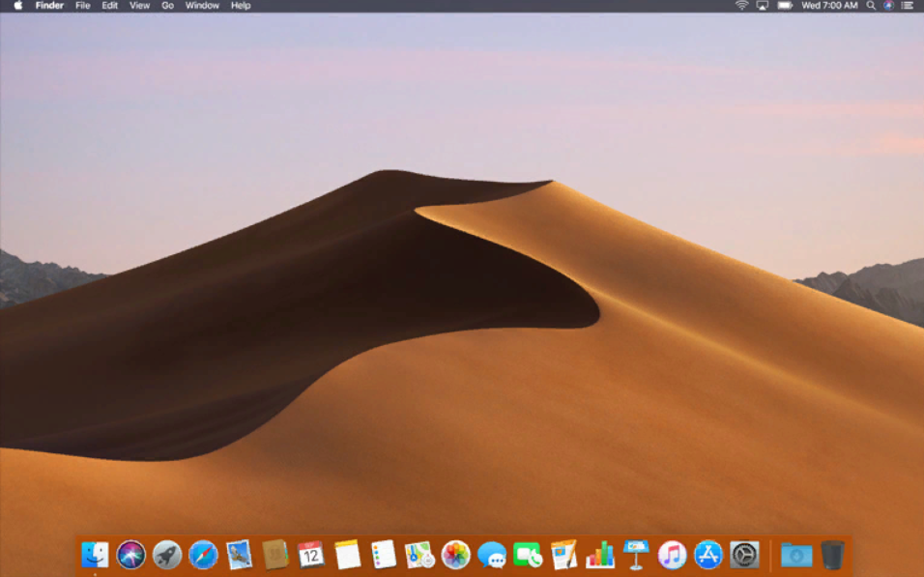Open Spotlight search magnifier

point(871,5)
